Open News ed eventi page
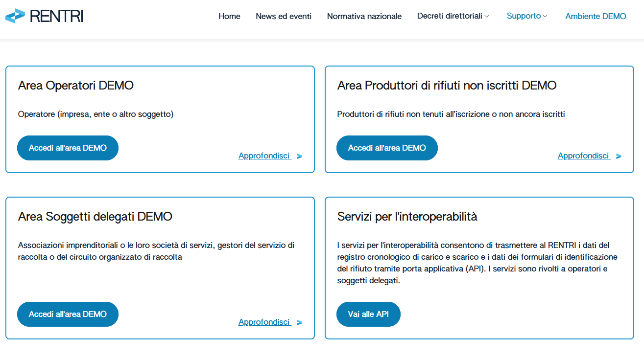The height and width of the screenshot is (359, 644). (284, 16)
